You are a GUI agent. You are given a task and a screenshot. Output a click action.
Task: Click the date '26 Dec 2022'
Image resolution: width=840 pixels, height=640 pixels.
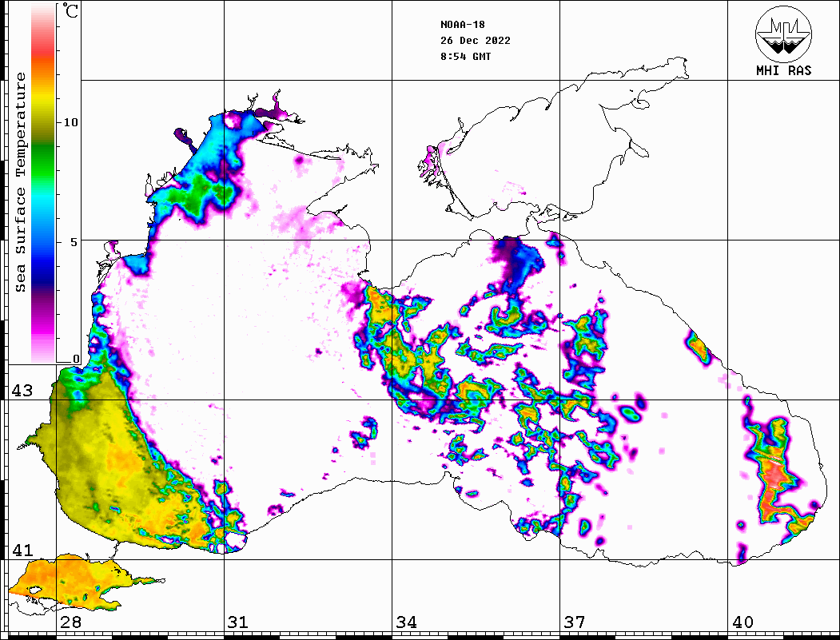pos(476,41)
